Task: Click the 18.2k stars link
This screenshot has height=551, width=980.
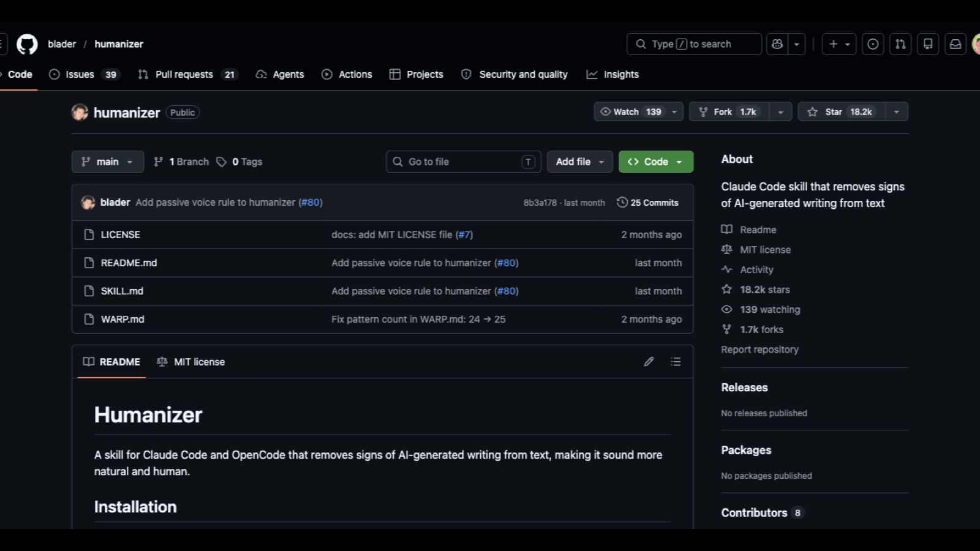Action: [756, 290]
